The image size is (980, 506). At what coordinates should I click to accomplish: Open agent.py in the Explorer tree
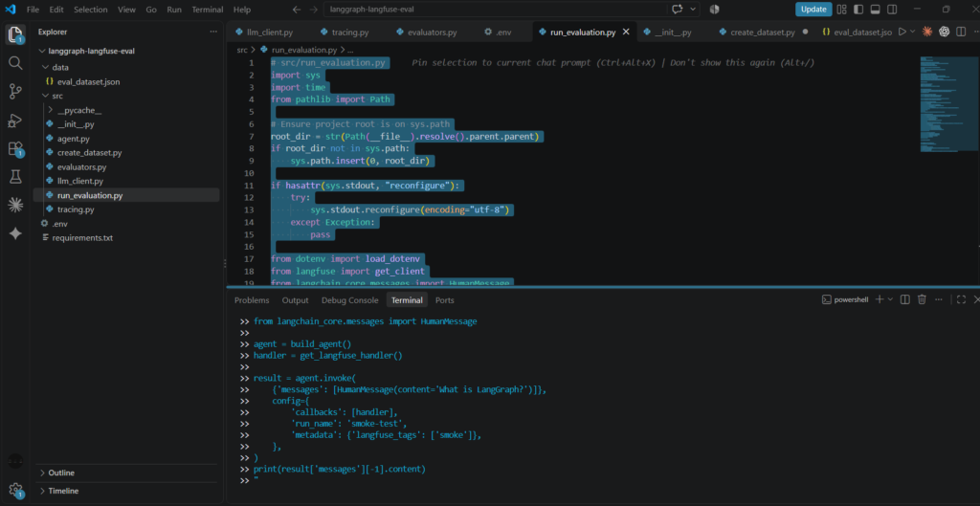pos(73,139)
